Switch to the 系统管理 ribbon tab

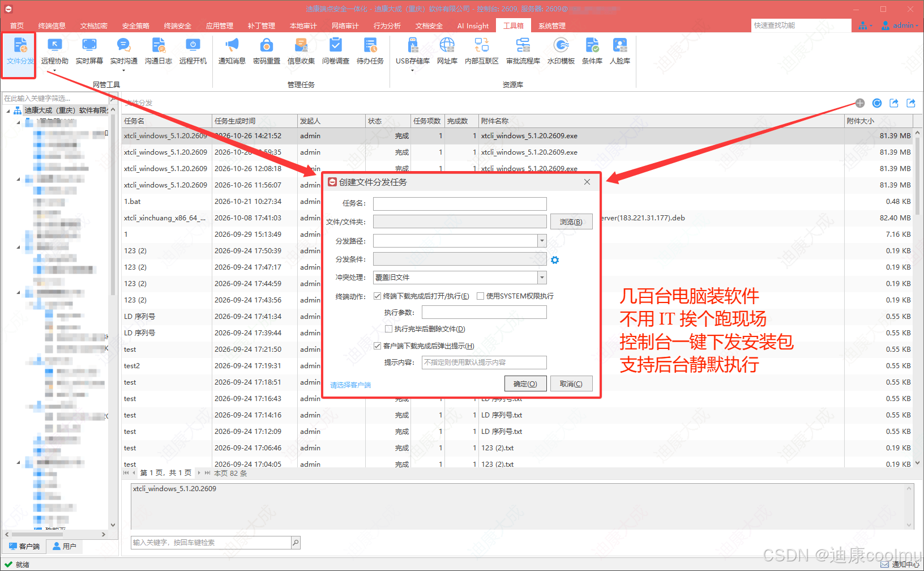pyautogui.click(x=552, y=25)
